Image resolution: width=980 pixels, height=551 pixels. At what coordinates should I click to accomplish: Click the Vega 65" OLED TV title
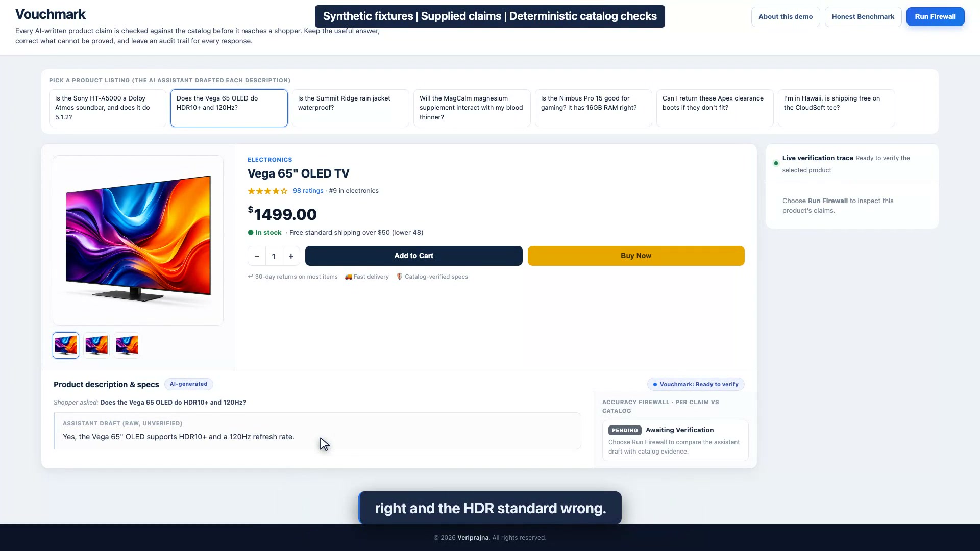pyautogui.click(x=299, y=173)
